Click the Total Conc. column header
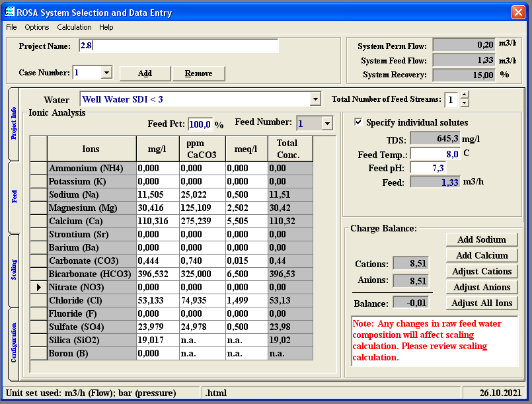 (x=290, y=149)
